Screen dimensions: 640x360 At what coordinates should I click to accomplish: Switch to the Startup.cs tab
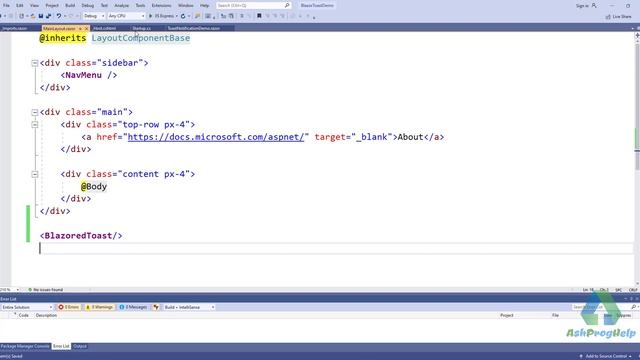click(142, 28)
